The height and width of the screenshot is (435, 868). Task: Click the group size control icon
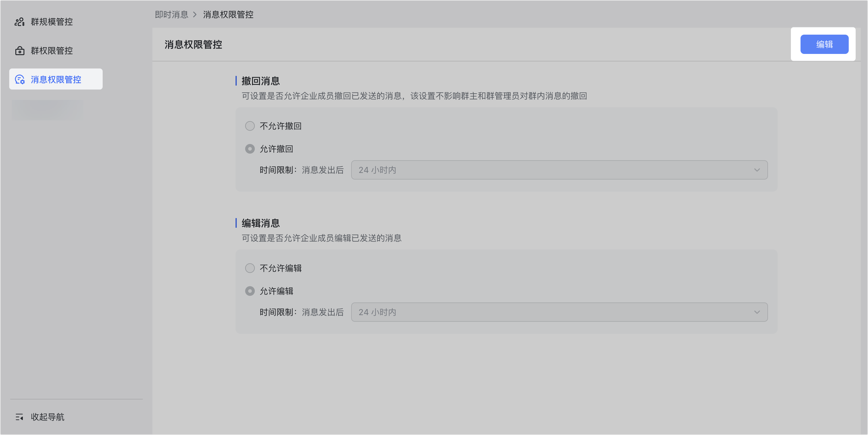click(20, 22)
